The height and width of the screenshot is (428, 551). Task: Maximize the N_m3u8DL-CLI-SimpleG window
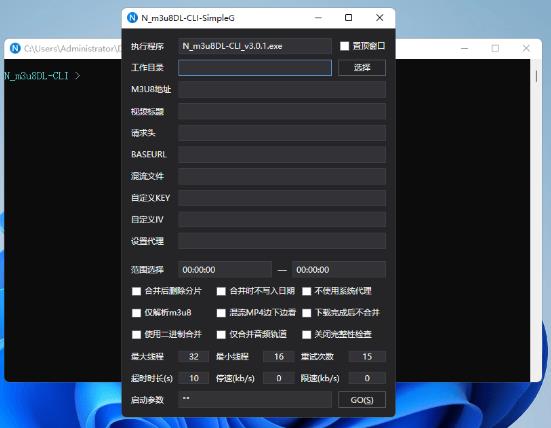coord(348,18)
